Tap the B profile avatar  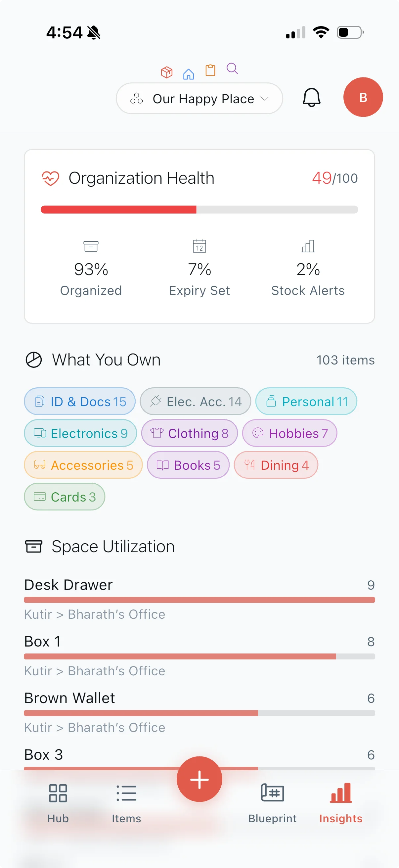pyautogui.click(x=363, y=97)
